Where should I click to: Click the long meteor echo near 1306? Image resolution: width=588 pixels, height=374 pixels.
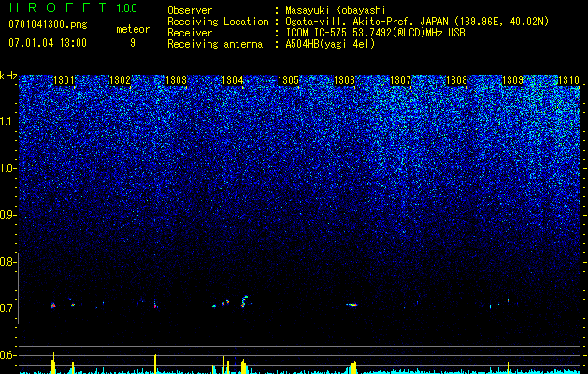[351, 305]
